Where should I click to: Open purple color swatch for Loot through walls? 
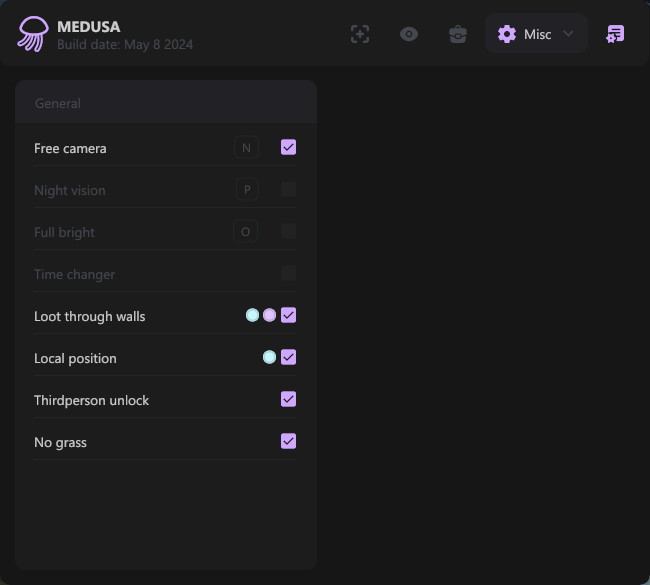point(269,316)
